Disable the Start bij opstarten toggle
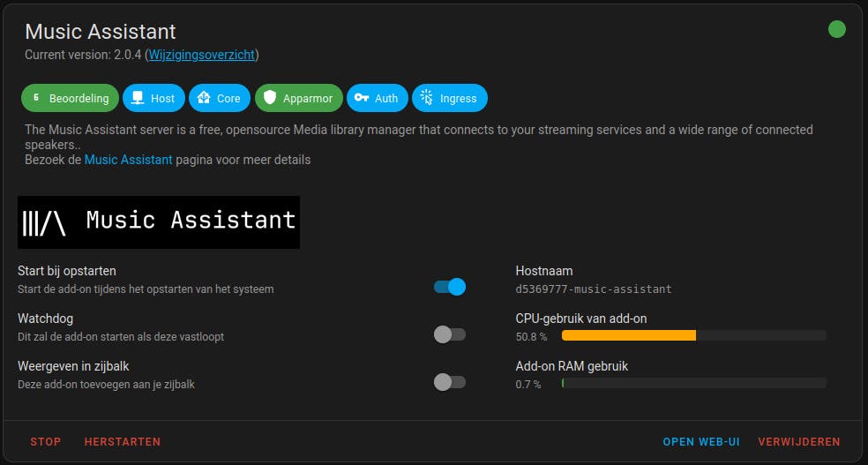Image resolution: width=868 pixels, height=465 pixels. coord(450,287)
